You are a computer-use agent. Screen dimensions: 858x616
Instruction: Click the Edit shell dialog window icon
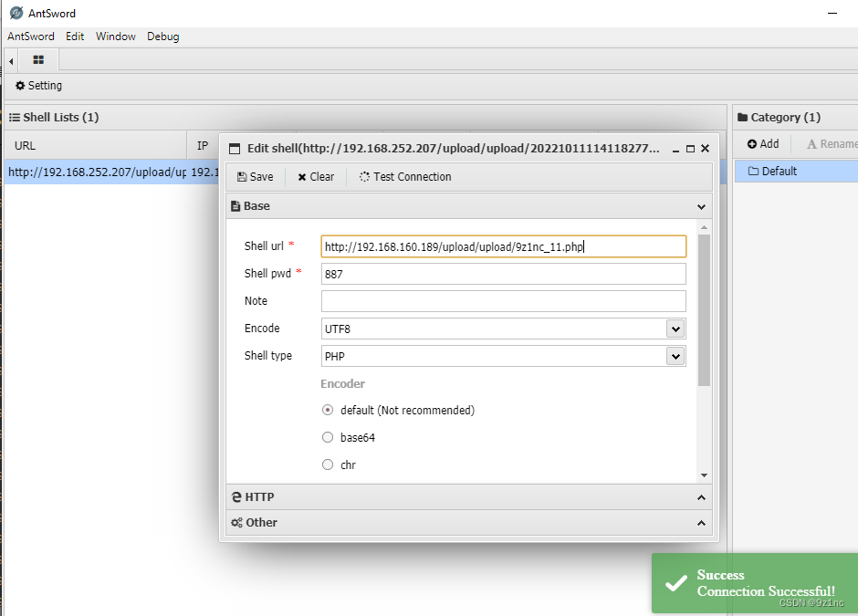(235, 148)
